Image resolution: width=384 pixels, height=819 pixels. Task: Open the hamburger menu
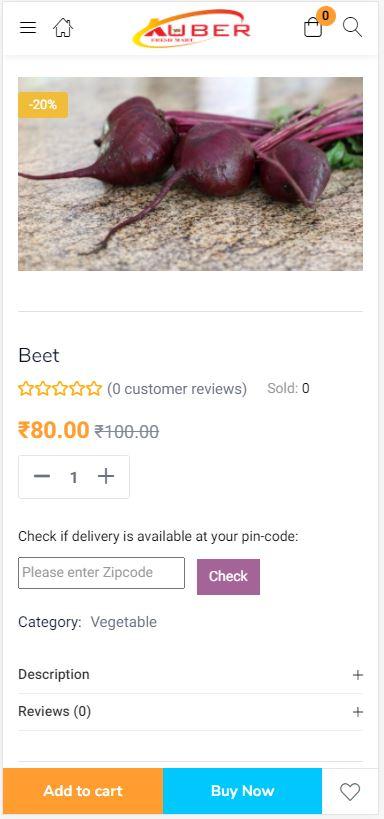[x=28, y=28]
